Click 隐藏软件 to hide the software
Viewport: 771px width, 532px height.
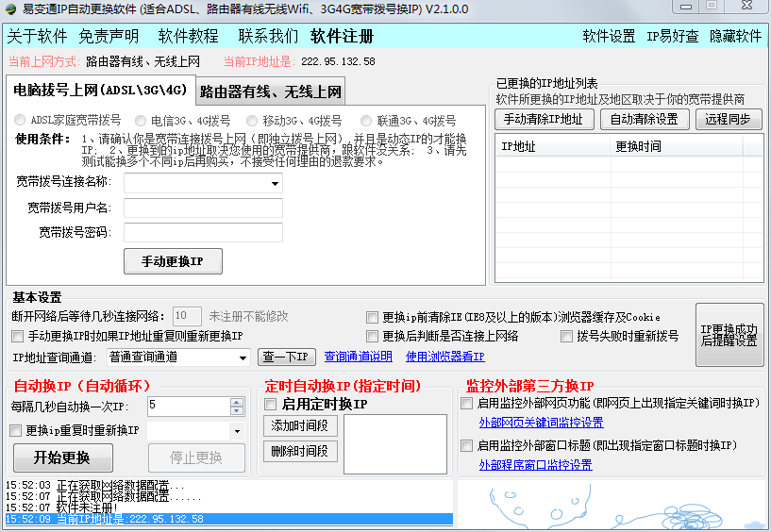[735, 36]
